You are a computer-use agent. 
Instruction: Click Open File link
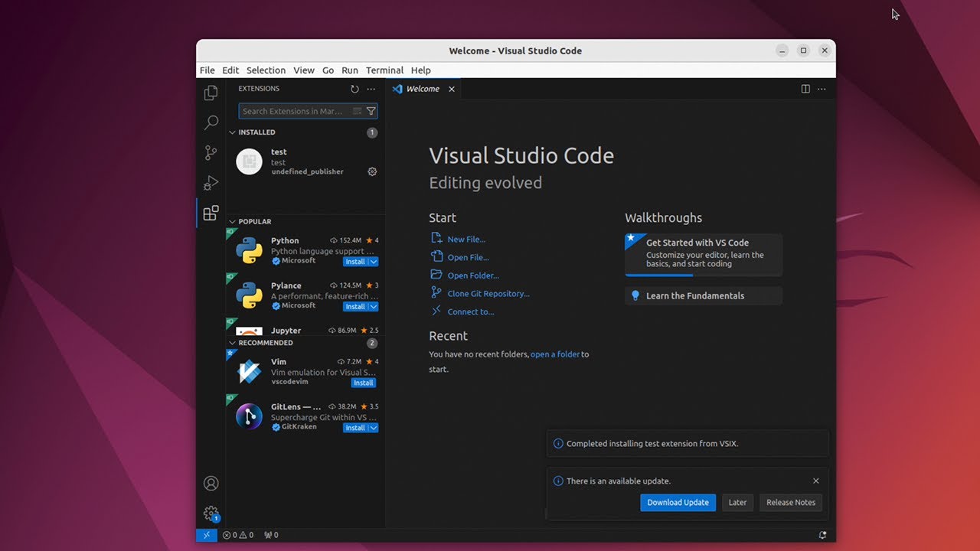click(x=468, y=258)
